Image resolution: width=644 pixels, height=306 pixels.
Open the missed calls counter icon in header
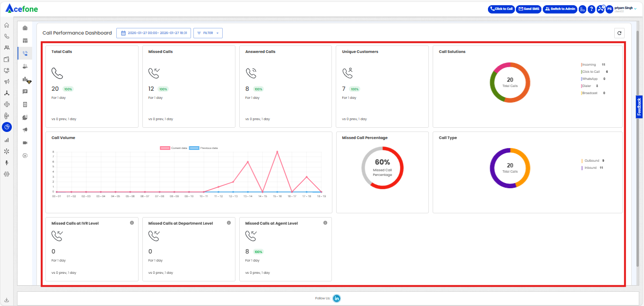coord(600,9)
